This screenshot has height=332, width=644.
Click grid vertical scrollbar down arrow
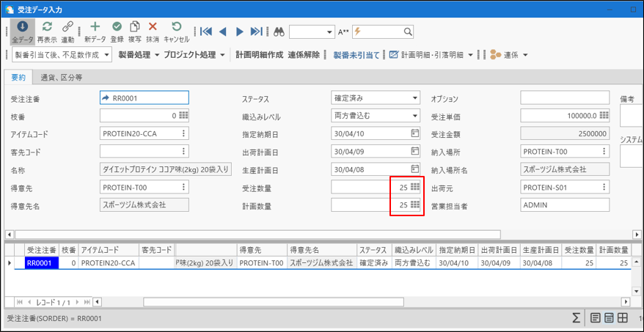click(637, 290)
